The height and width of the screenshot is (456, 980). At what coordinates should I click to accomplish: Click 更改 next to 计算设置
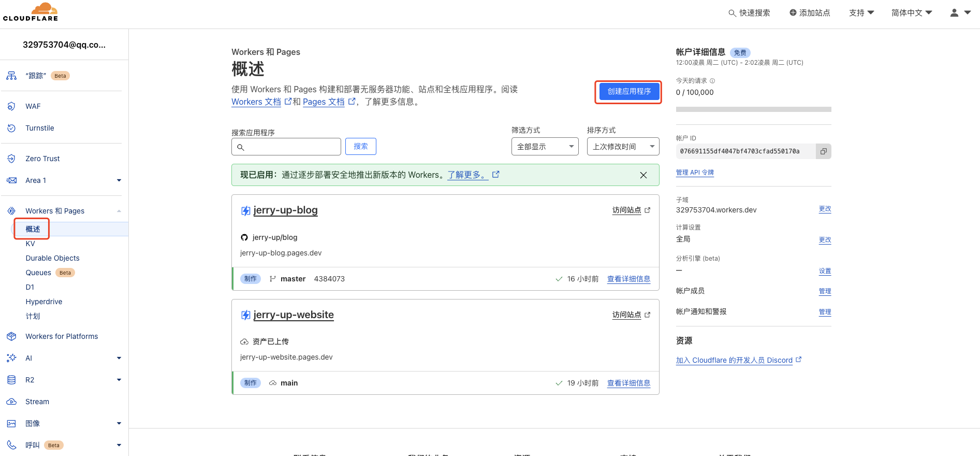(825, 240)
